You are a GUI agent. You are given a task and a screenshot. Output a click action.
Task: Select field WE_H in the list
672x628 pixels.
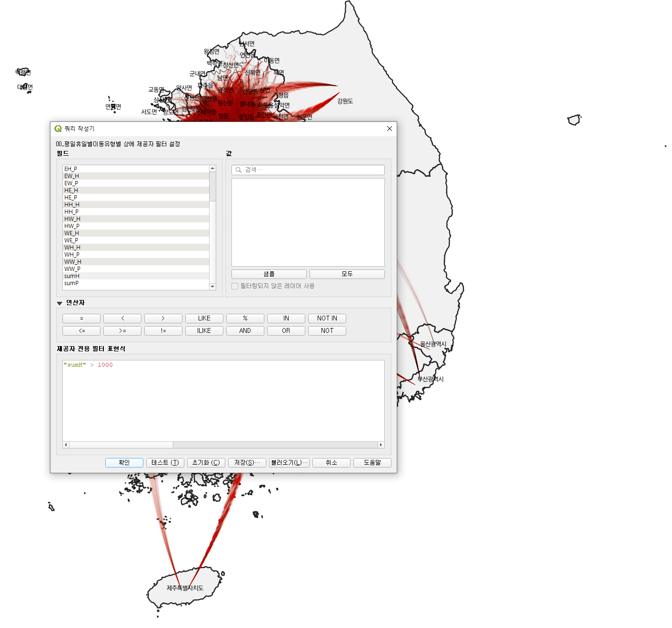[136, 233]
